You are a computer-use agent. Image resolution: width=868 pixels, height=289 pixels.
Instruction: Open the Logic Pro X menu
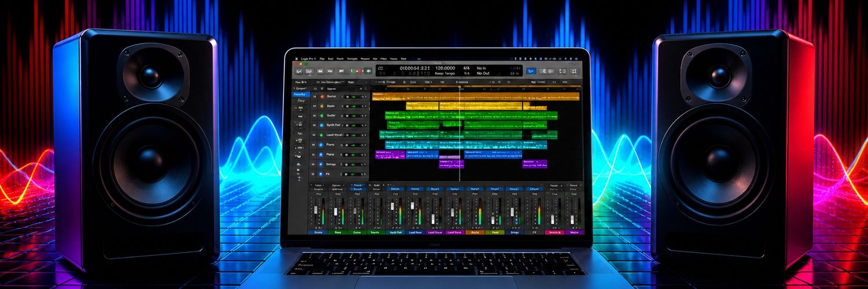coord(308,58)
